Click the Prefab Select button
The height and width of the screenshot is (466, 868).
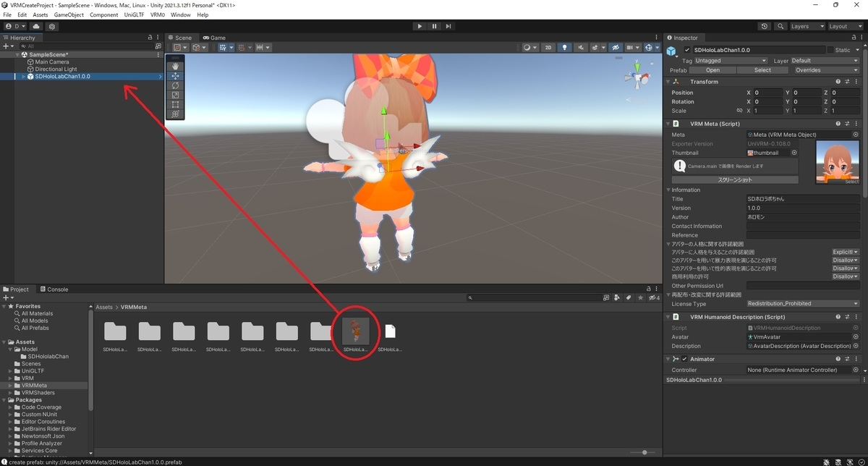coord(762,70)
